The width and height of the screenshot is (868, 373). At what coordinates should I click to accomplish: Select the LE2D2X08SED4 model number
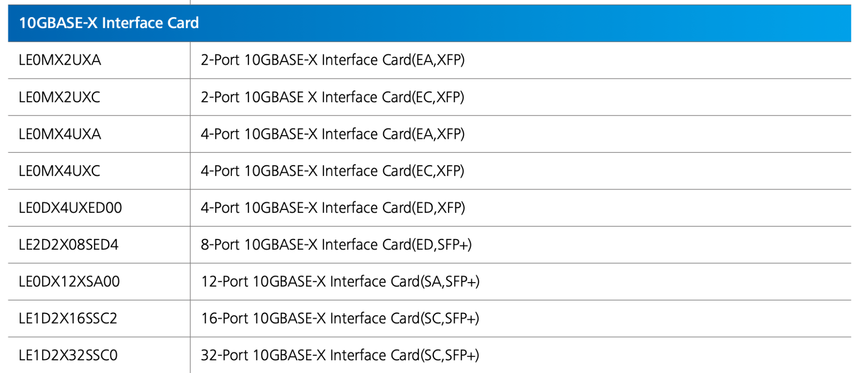(68, 245)
